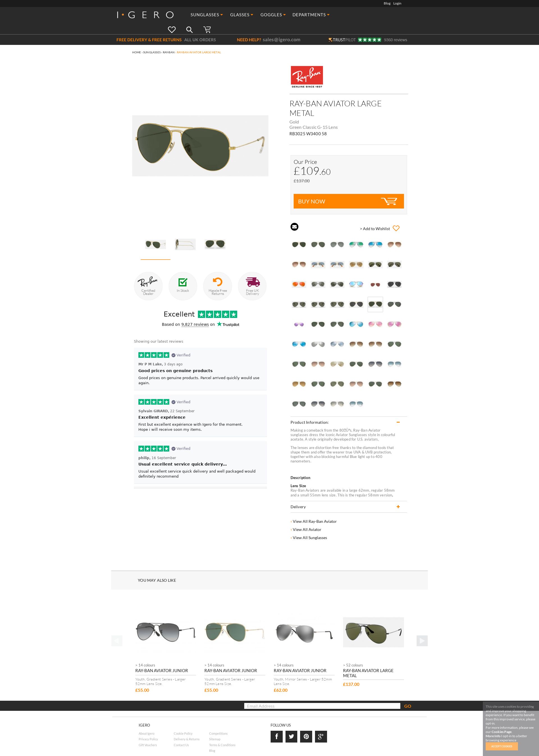
Task: Open the Goggles menu
Action: point(273,15)
